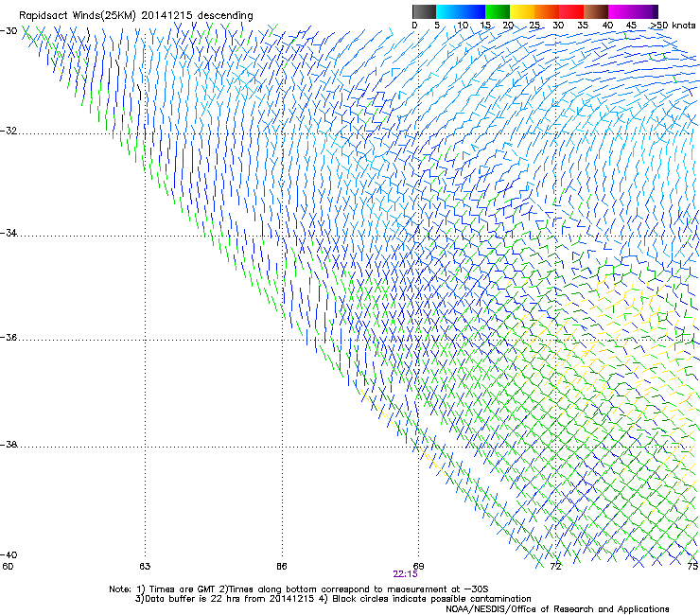Click the magenta 40-45 knots legend color
The height and width of the screenshot is (615, 700).
[621, 11]
